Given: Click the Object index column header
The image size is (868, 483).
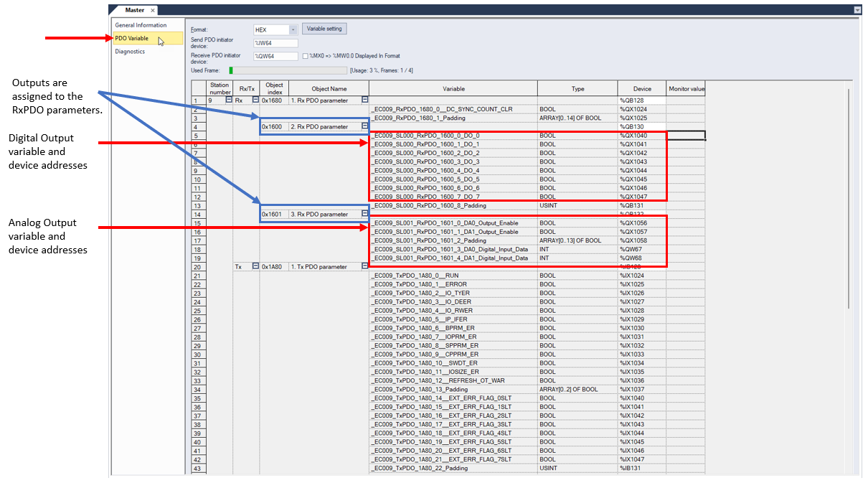Looking at the screenshot, I should coord(274,88).
